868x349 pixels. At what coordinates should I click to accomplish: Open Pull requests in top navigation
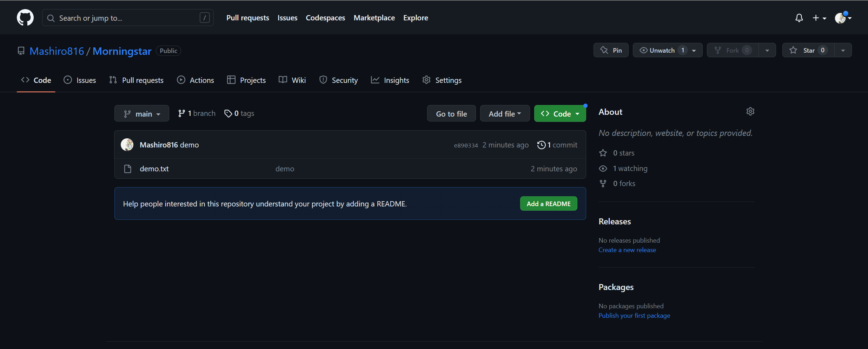tap(248, 18)
